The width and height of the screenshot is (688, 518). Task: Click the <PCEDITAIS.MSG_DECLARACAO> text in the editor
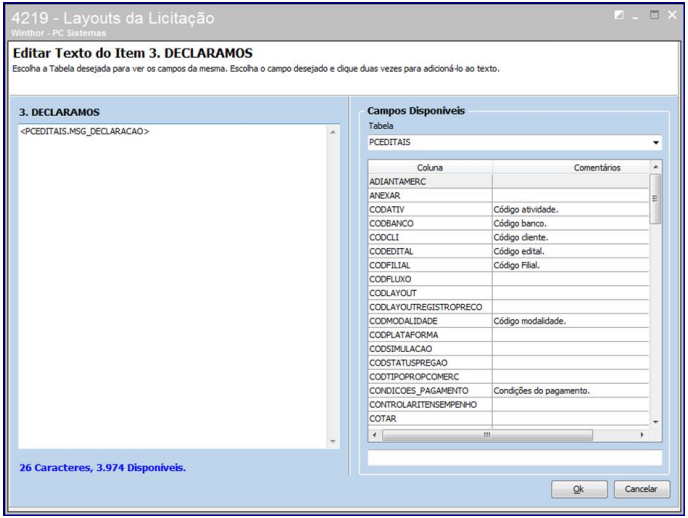(x=85, y=132)
